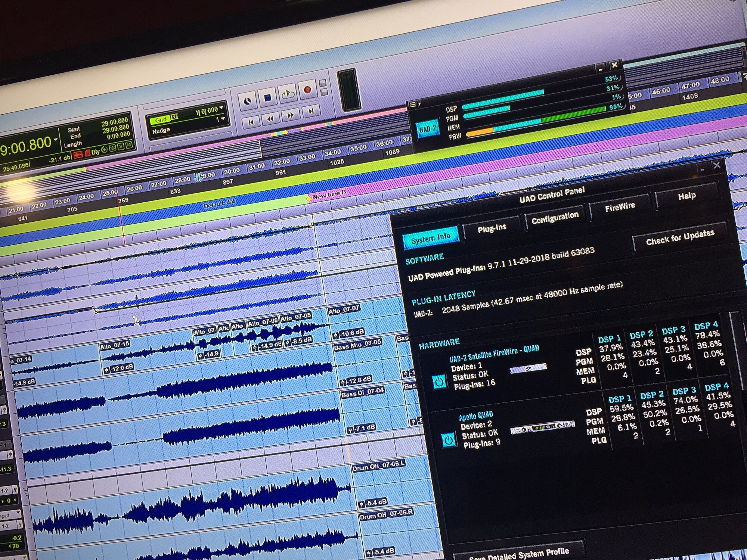Toggle the blue UAD-2 button on meter
The image size is (747, 560).
click(428, 130)
